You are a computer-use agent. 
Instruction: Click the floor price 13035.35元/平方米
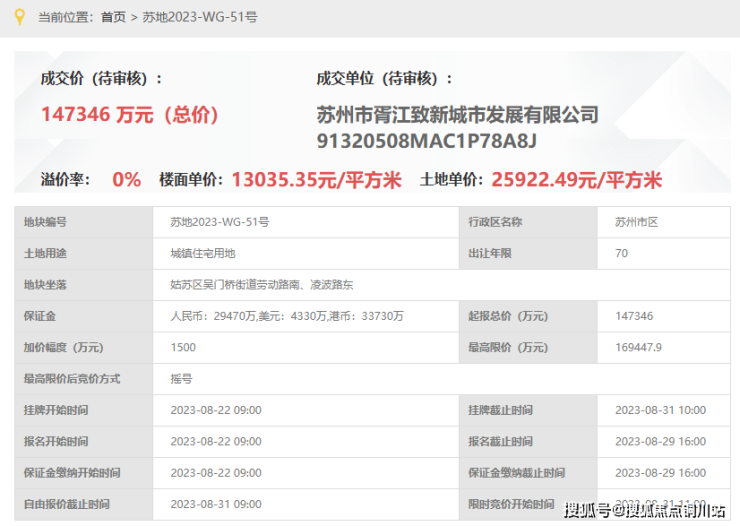click(x=316, y=180)
